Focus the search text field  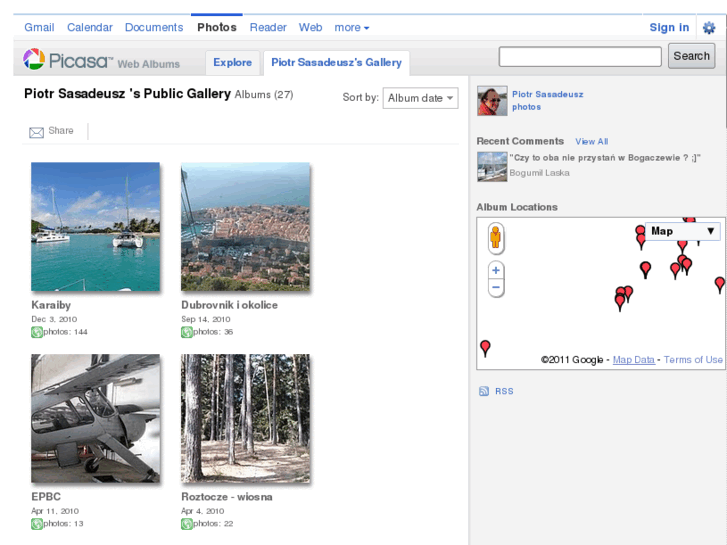click(580, 57)
